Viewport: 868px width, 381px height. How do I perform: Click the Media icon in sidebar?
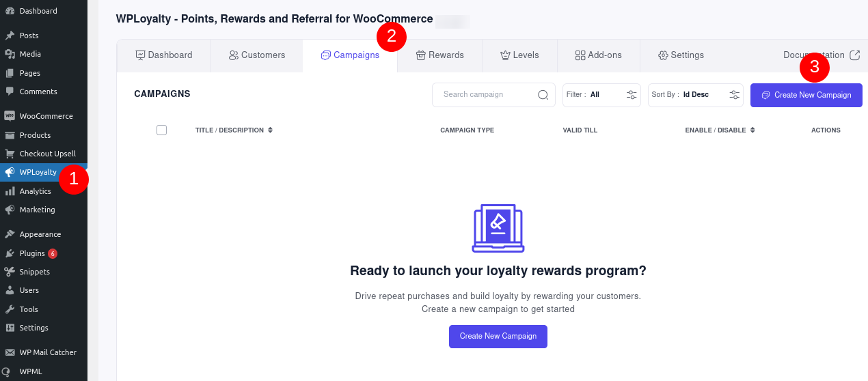[x=10, y=54]
